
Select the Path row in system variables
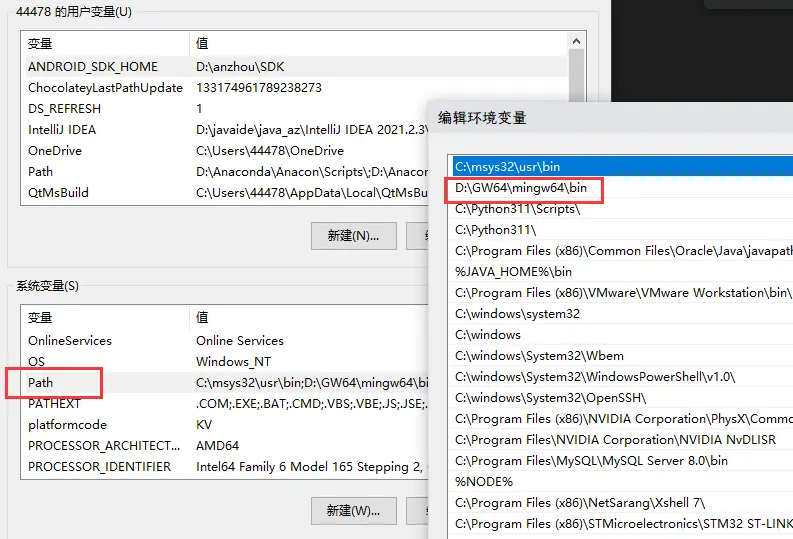tap(41, 382)
